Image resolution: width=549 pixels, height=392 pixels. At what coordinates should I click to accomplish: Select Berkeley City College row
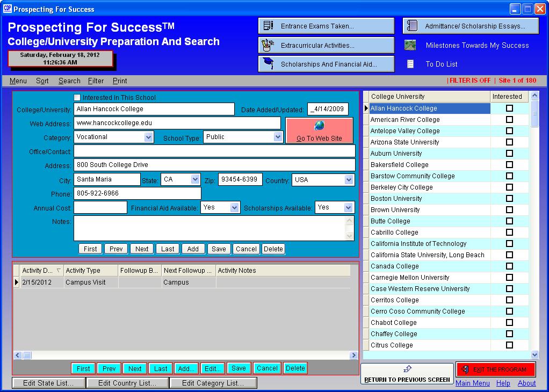point(430,187)
